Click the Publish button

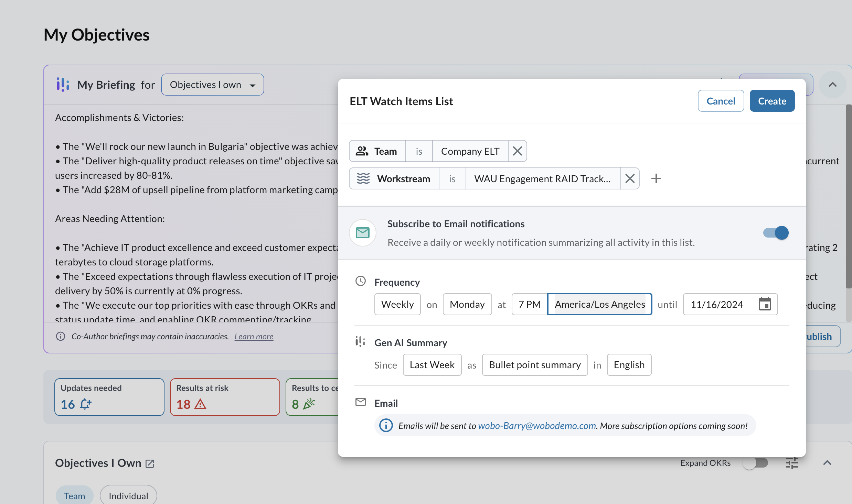click(x=822, y=336)
